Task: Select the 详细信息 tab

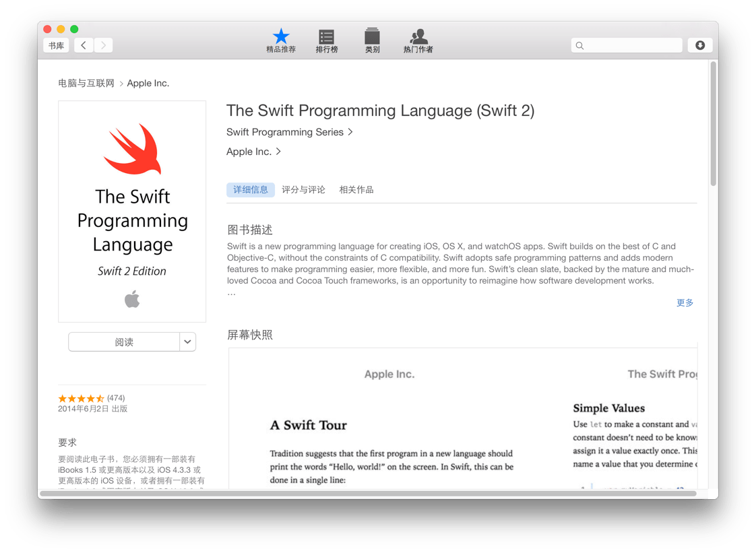Action: click(x=251, y=189)
